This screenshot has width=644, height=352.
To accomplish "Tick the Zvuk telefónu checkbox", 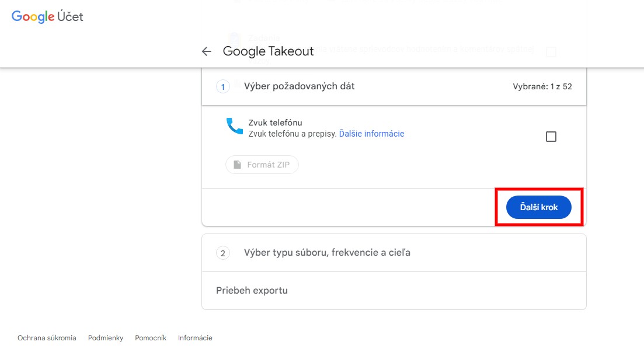I will [x=551, y=137].
